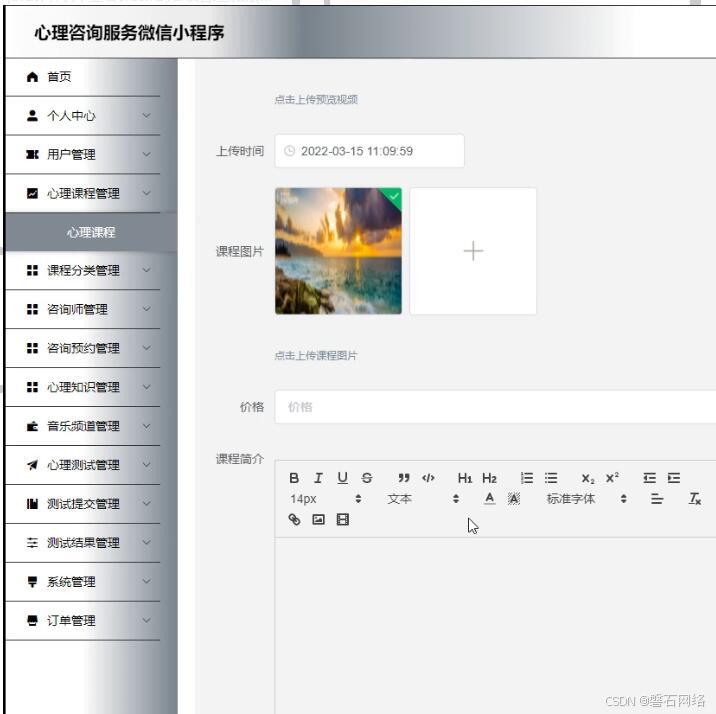The height and width of the screenshot is (714, 716).
Task: Insert a blockquote in editor
Action: pyautogui.click(x=404, y=478)
